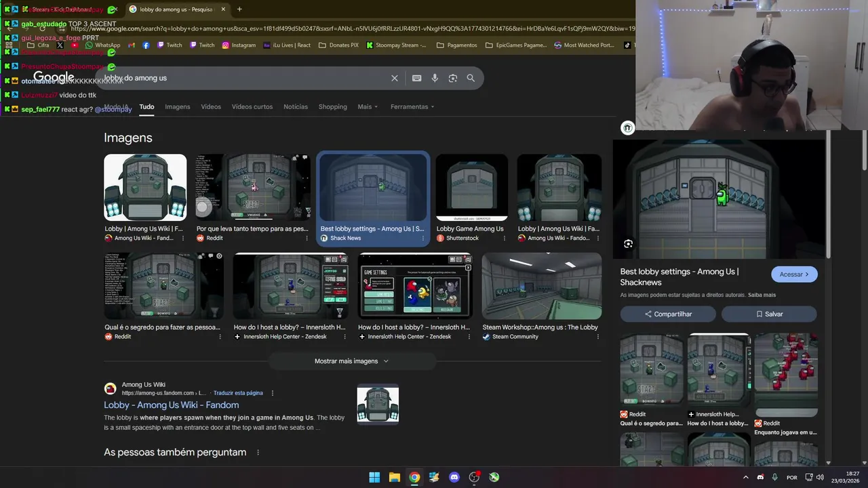The image size is (868, 488).
Task: Open Lobby - Among Us Wiki - Fandom result
Action: pos(171,405)
